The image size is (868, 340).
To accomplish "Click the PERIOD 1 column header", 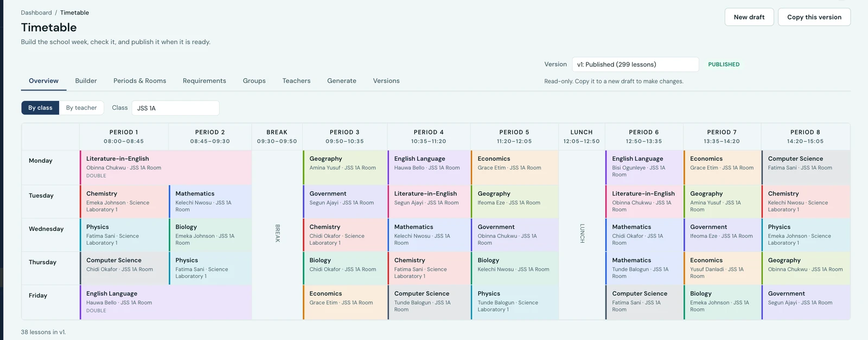I will click(124, 136).
